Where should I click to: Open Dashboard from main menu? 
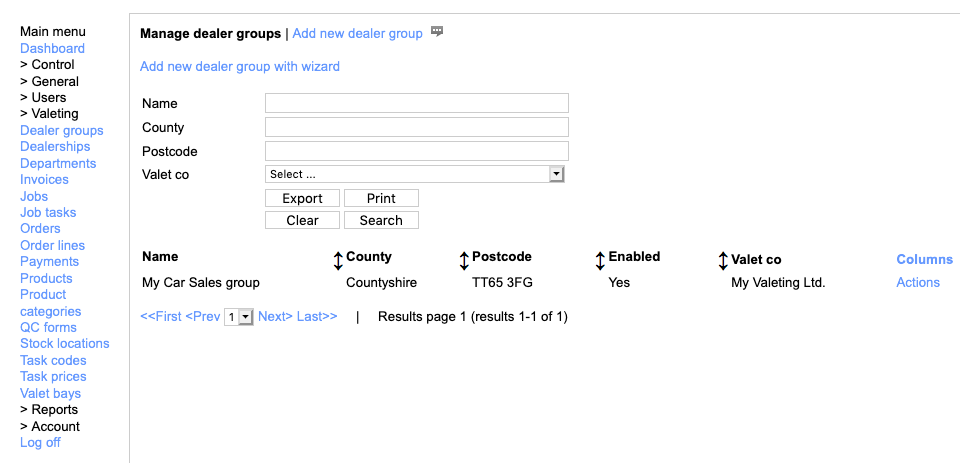tap(52, 48)
